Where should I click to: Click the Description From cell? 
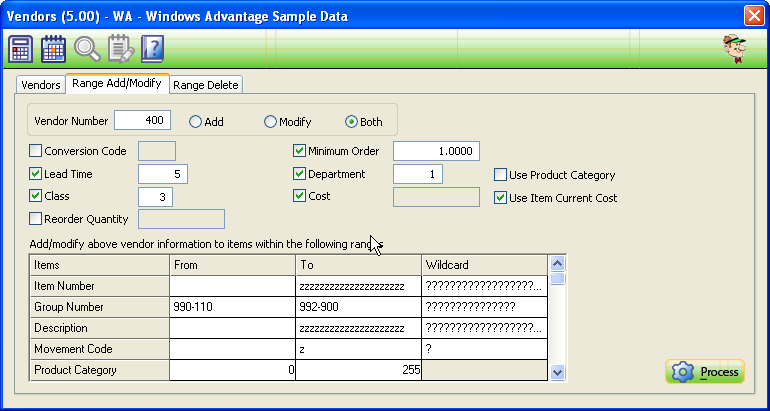pyautogui.click(x=232, y=328)
